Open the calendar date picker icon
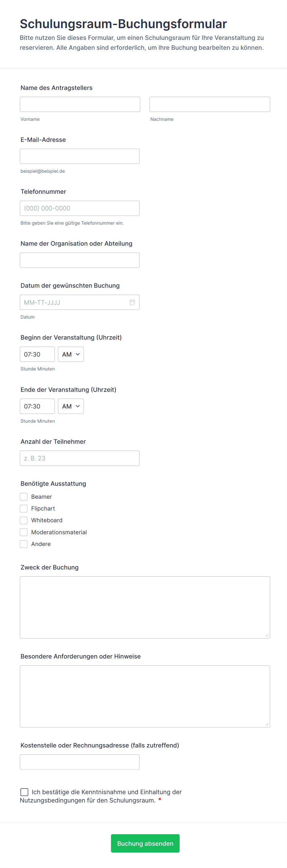The height and width of the screenshot is (868, 287). click(x=132, y=302)
